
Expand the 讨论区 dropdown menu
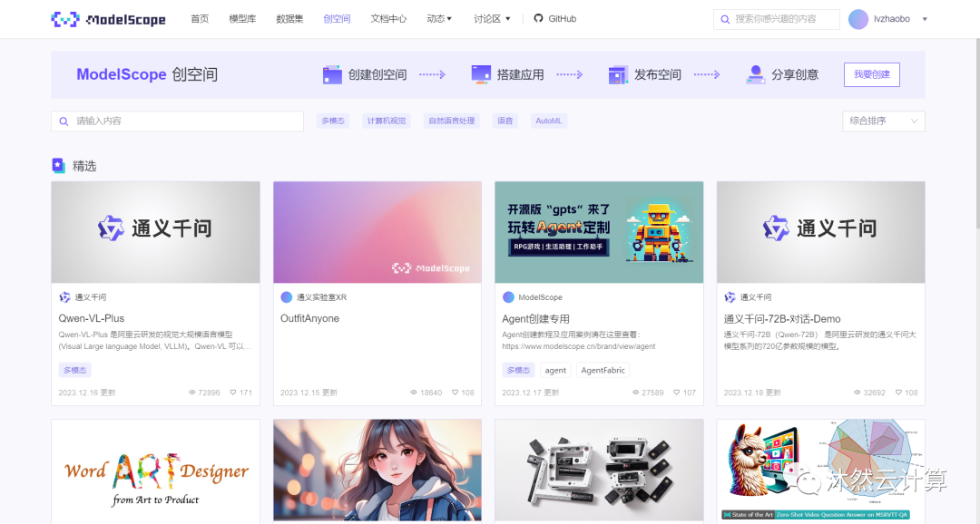coord(492,19)
